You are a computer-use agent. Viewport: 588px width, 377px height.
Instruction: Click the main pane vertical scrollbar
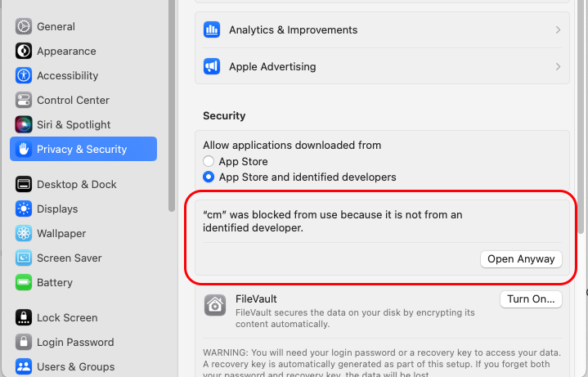pyautogui.click(x=581, y=116)
